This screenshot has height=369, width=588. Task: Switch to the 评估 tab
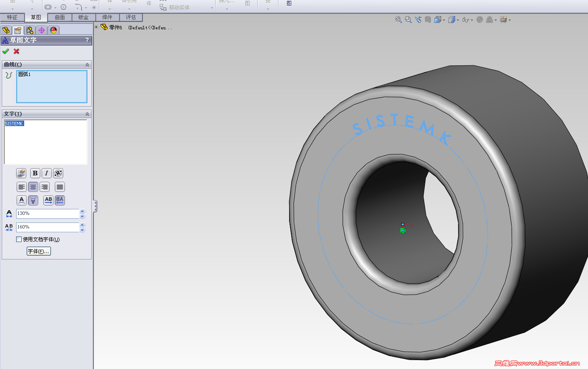(131, 17)
